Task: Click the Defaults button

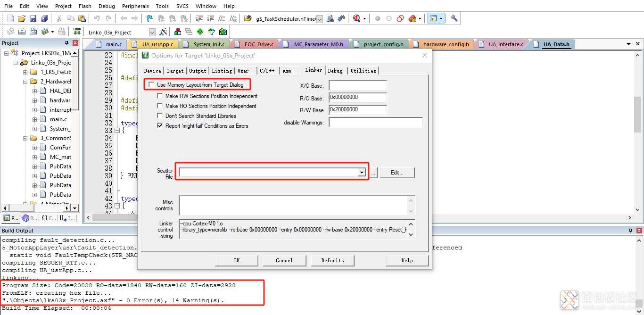Action: [333, 260]
